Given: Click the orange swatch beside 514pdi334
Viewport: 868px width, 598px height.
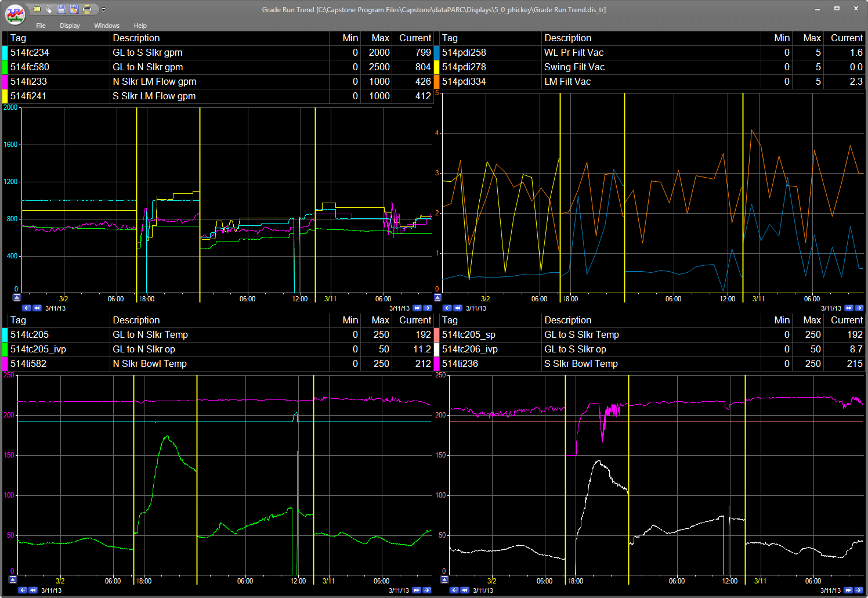Looking at the screenshot, I should 437,82.
